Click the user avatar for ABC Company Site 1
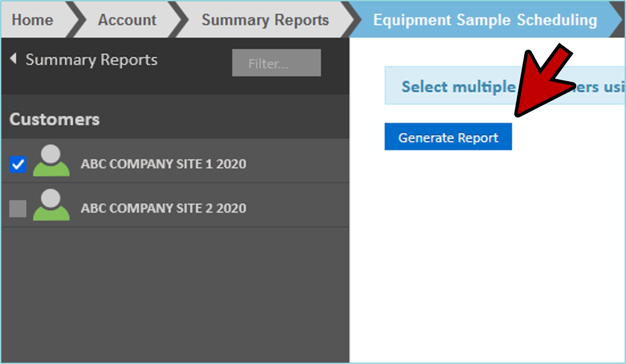 coord(51,161)
